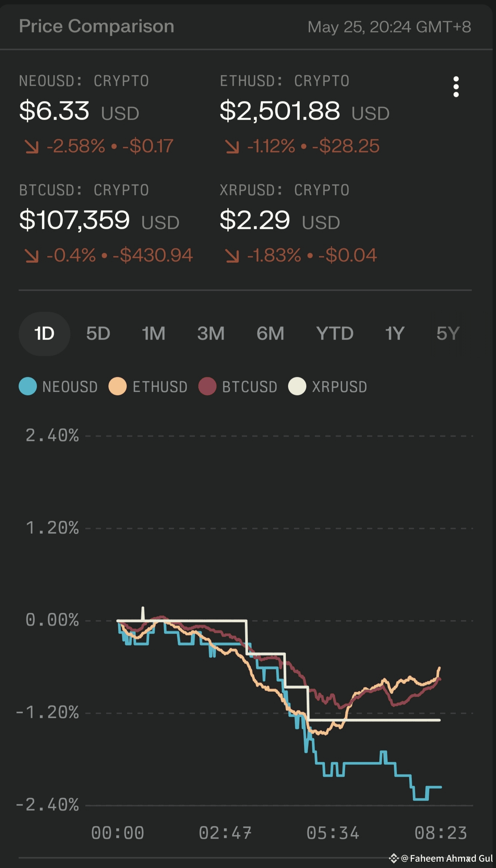496x868 pixels.
Task: Click the Price Comparison heading
Action: coord(97,26)
